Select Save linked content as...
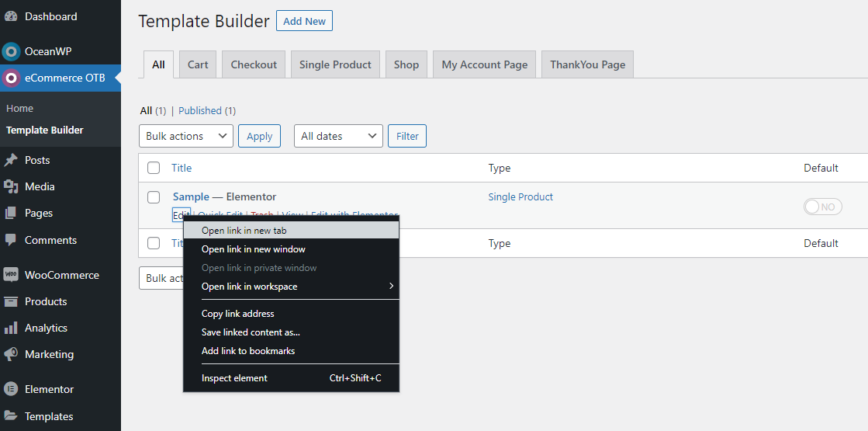Viewport: 868px width, 431px height. 291,332
